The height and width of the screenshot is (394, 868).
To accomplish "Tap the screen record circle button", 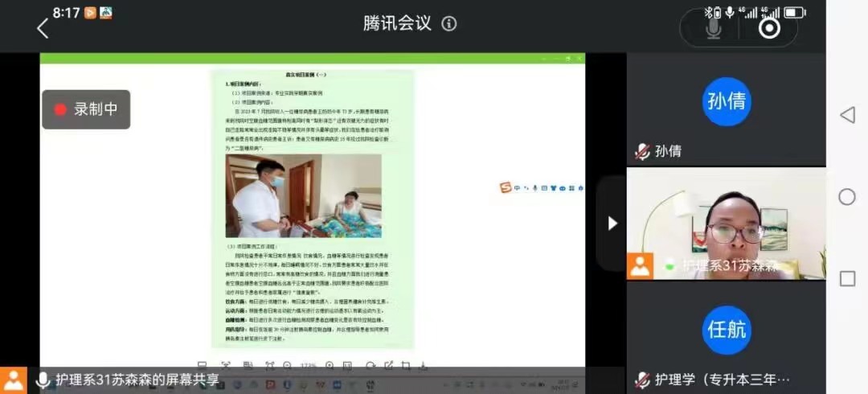I will coord(769,28).
